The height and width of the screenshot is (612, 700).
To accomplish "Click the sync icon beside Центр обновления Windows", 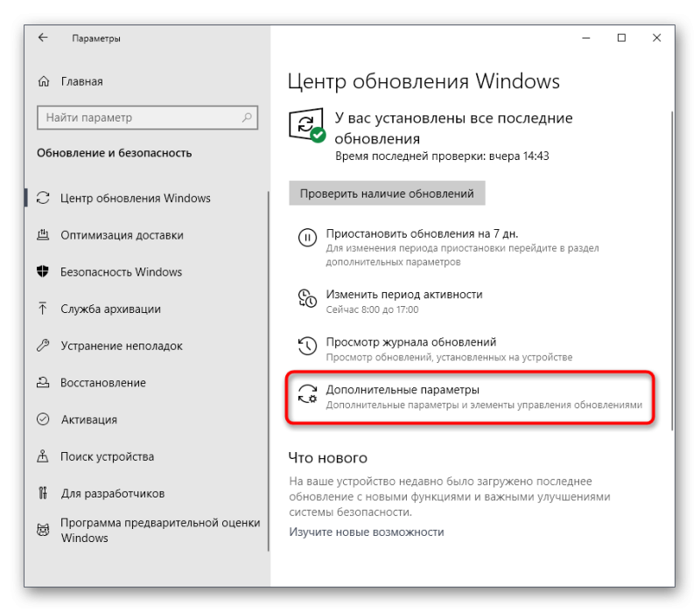I will click(x=43, y=198).
